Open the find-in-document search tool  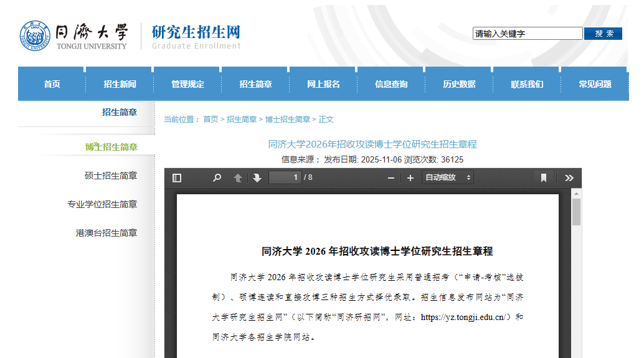217,178
